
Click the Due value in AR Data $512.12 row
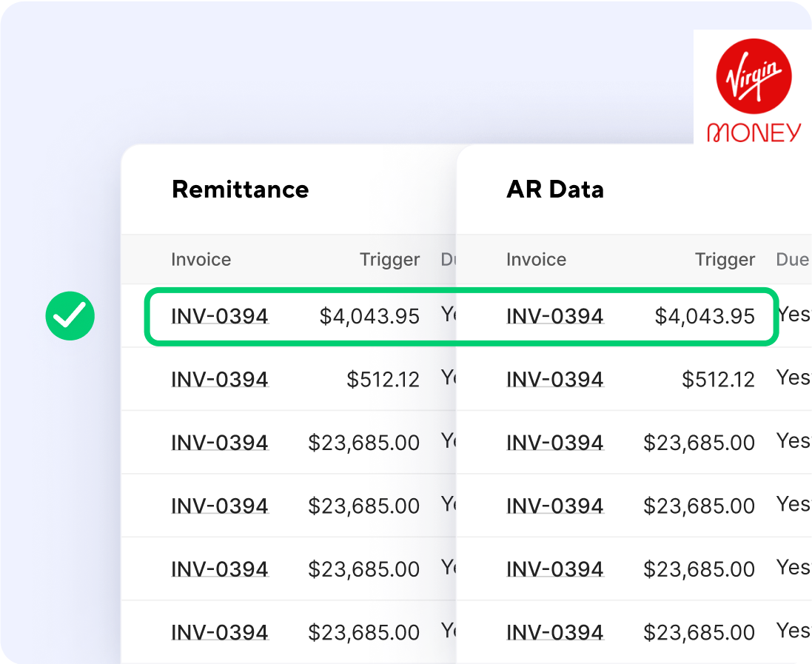(793, 378)
